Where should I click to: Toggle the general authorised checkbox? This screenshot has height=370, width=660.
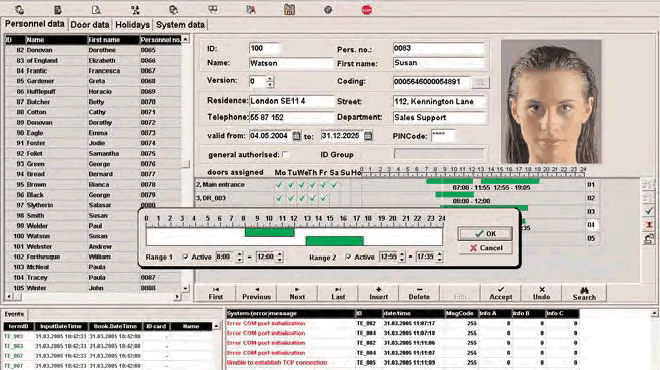point(286,155)
